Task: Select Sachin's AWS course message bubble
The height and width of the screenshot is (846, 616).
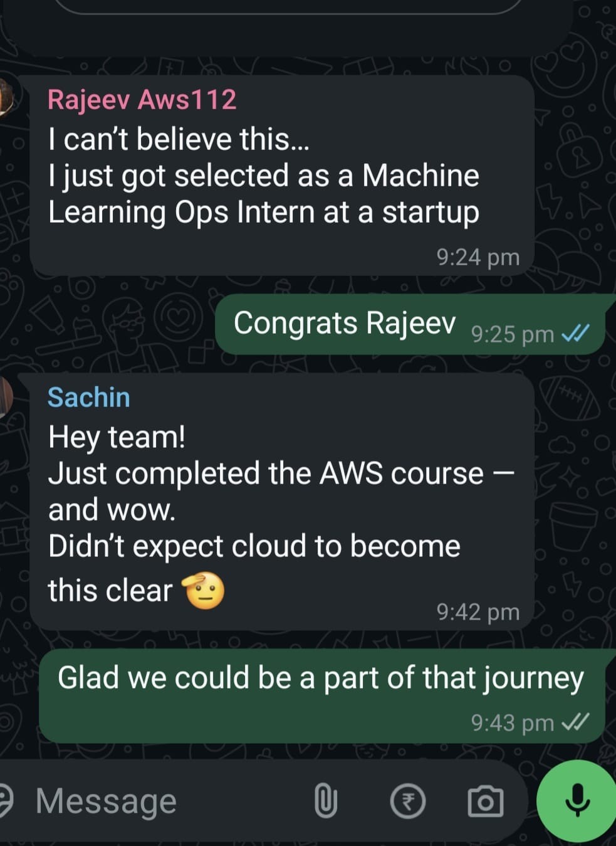Action: click(282, 502)
